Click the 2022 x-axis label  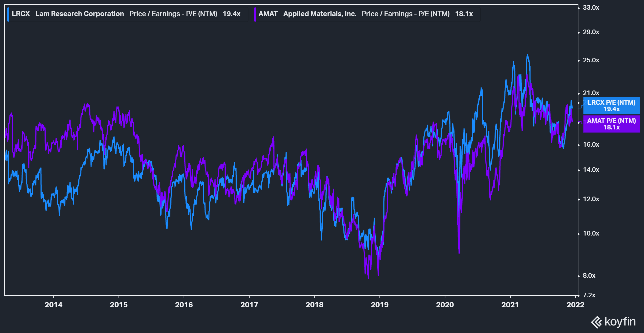coord(575,305)
